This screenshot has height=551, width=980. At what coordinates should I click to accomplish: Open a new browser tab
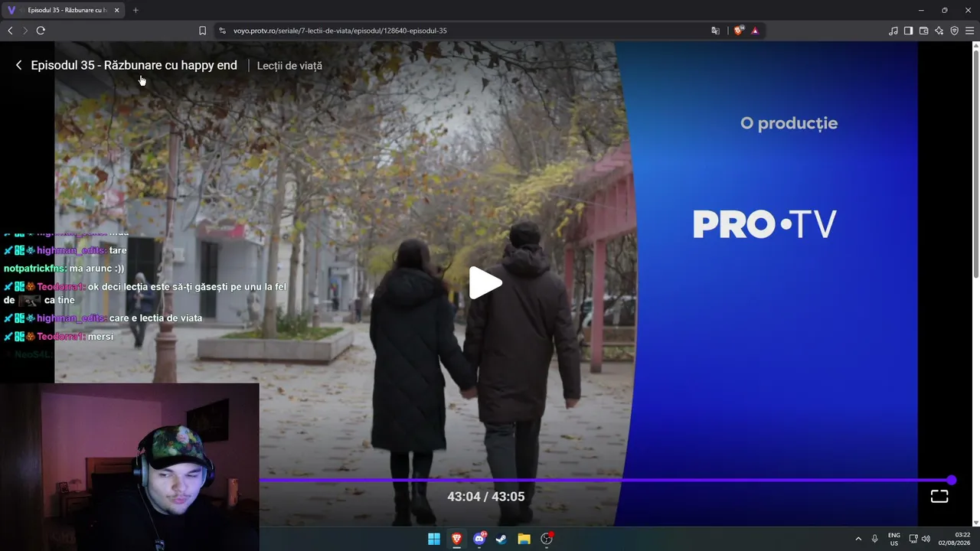[x=136, y=10]
